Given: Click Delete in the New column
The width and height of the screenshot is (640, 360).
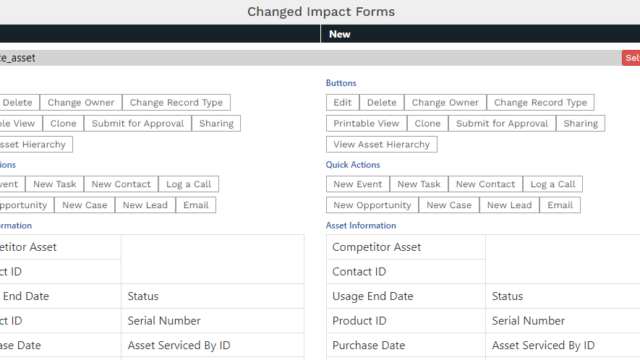Looking at the screenshot, I should tap(382, 102).
